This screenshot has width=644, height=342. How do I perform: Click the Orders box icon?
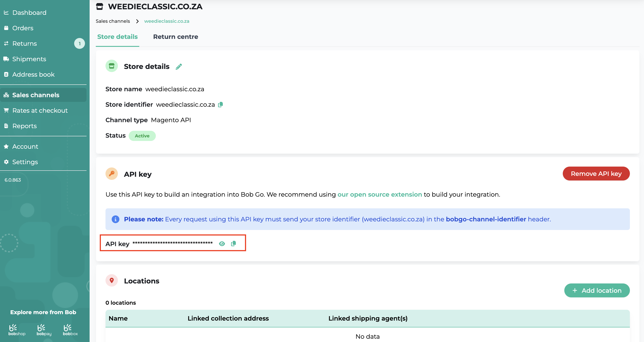tap(6, 28)
